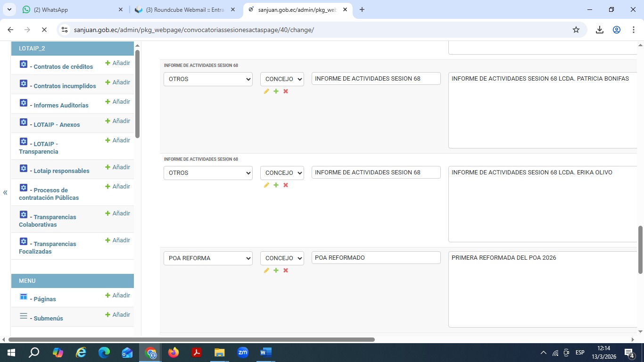This screenshot has width=644, height=362.
Task: Open Microsoft Word from the taskbar
Action: 266,352
